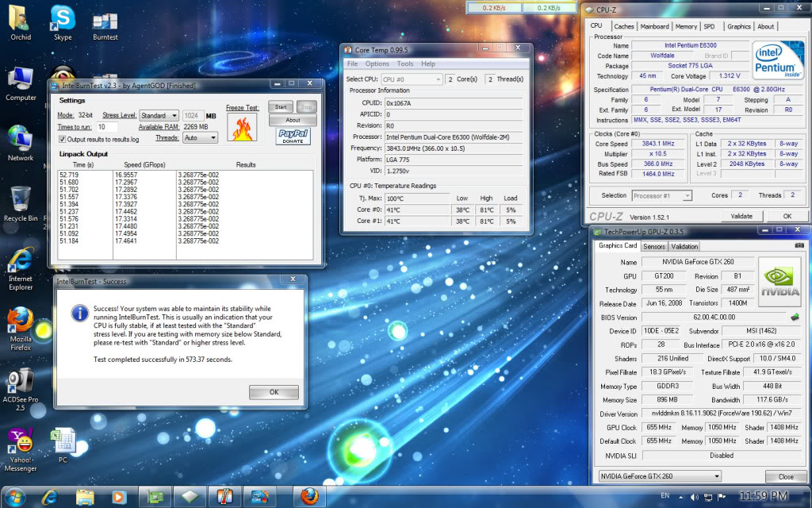Click the Times to run input field

click(x=107, y=126)
